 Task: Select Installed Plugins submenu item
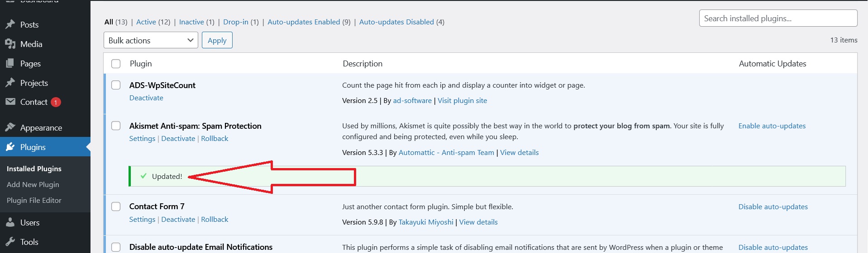(x=34, y=169)
